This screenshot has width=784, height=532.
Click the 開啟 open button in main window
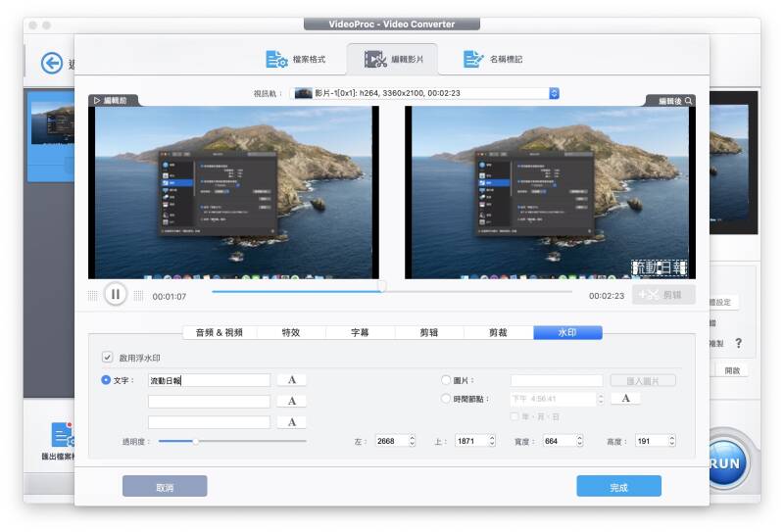click(x=732, y=371)
